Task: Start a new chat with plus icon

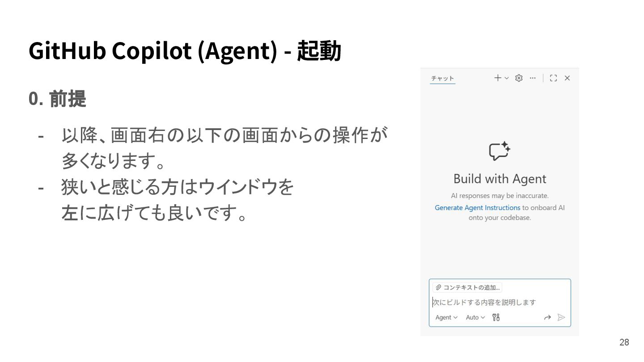Action: [497, 78]
